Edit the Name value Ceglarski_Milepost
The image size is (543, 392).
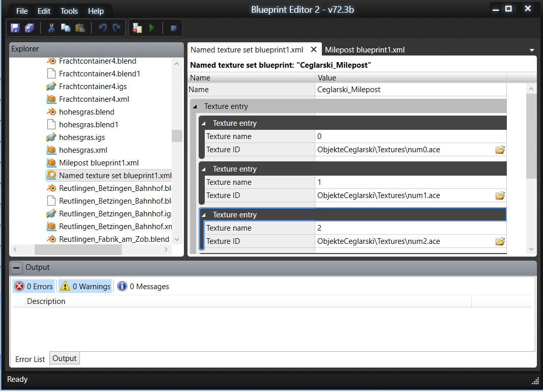(411, 90)
